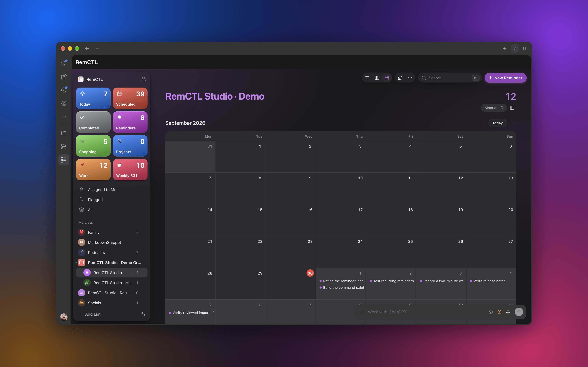Open the Scheduled smart list card
Viewport: 588px width, 367px height.
click(x=130, y=98)
